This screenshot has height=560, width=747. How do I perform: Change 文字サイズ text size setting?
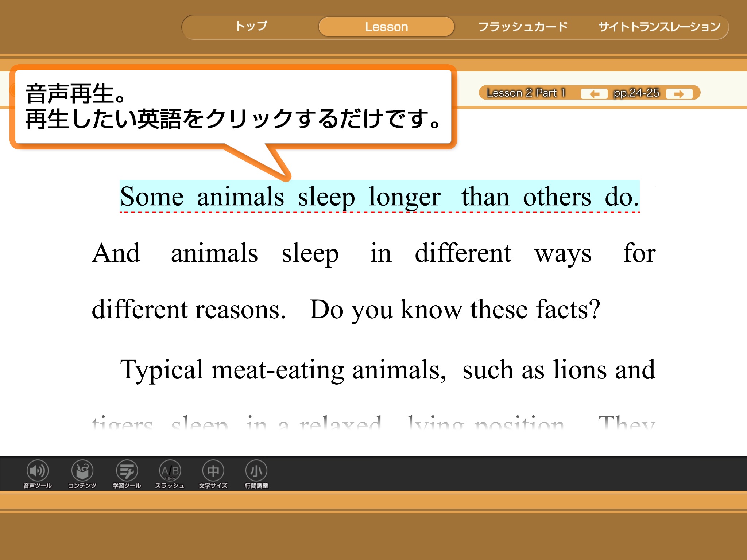coord(213,474)
